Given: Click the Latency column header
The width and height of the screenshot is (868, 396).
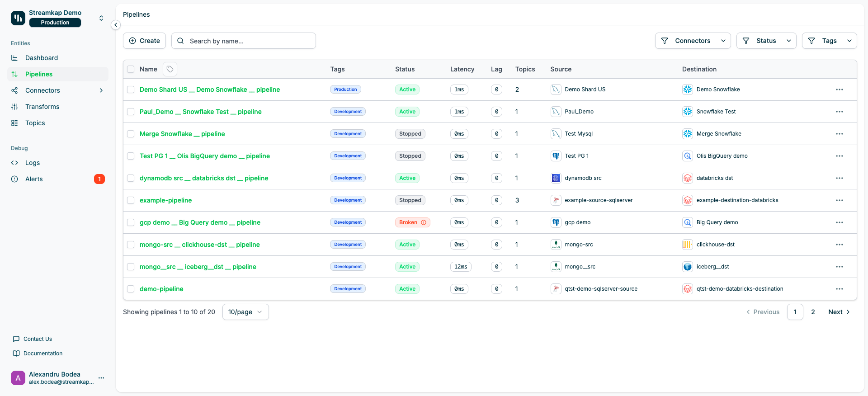Looking at the screenshot, I should [462, 69].
